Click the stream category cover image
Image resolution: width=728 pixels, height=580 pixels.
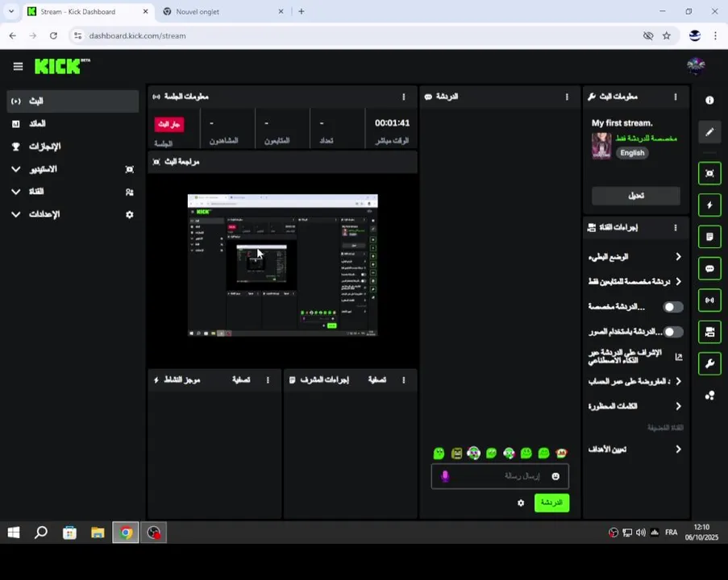pyautogui.click(x=601, y=146)
